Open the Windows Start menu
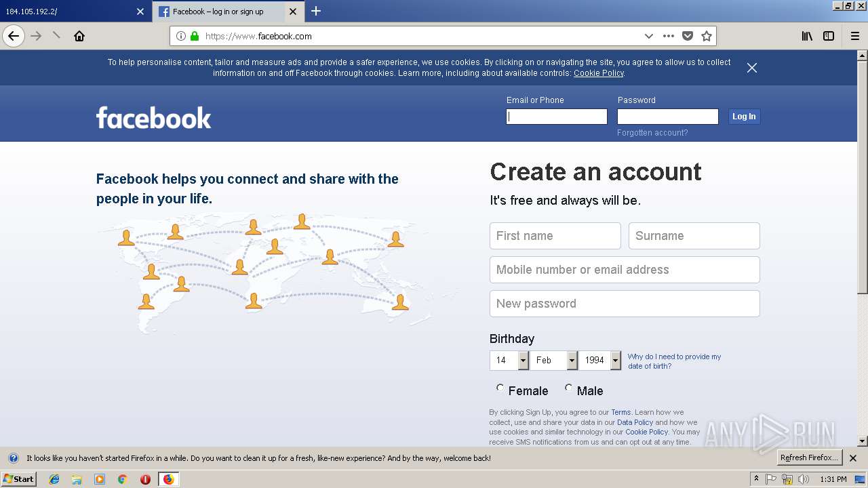Viewport: 868px width, 488px height. [x=18, y=479]
